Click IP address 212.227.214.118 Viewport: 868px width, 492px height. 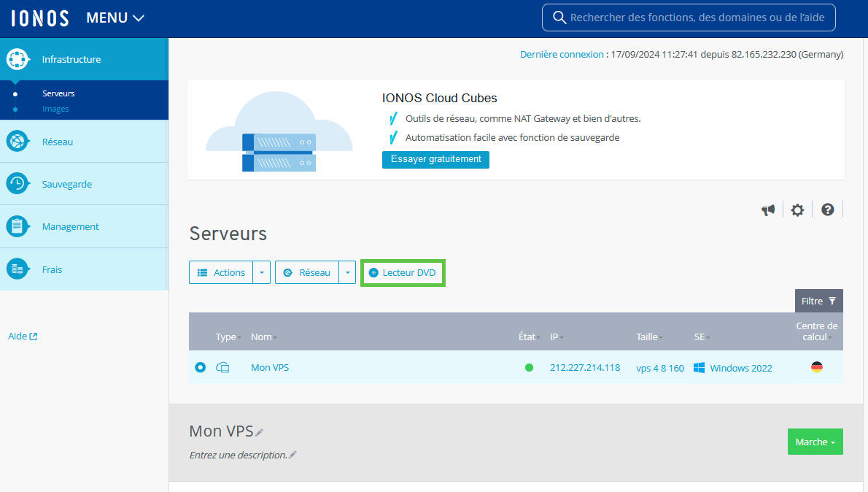(585, 368)
